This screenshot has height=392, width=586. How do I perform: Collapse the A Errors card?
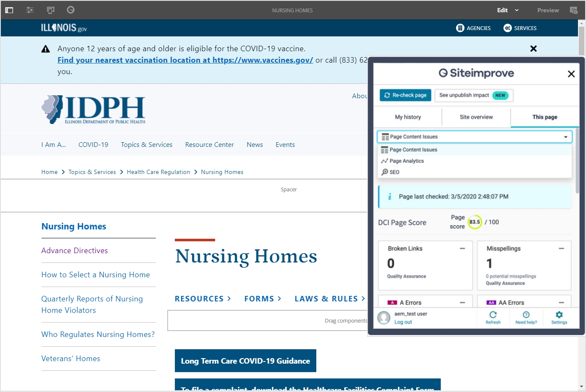pos(462,303)
